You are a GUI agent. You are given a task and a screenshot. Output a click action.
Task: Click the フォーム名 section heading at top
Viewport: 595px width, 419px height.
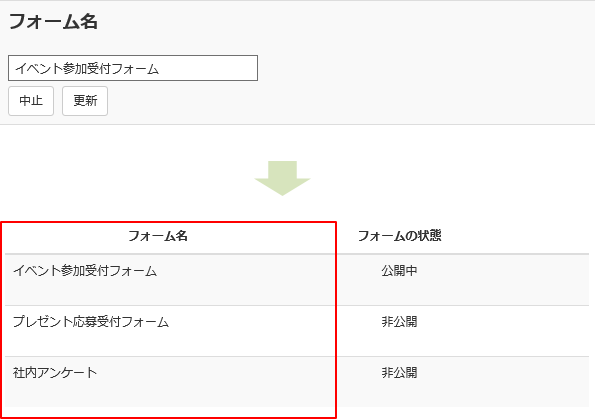53,22
